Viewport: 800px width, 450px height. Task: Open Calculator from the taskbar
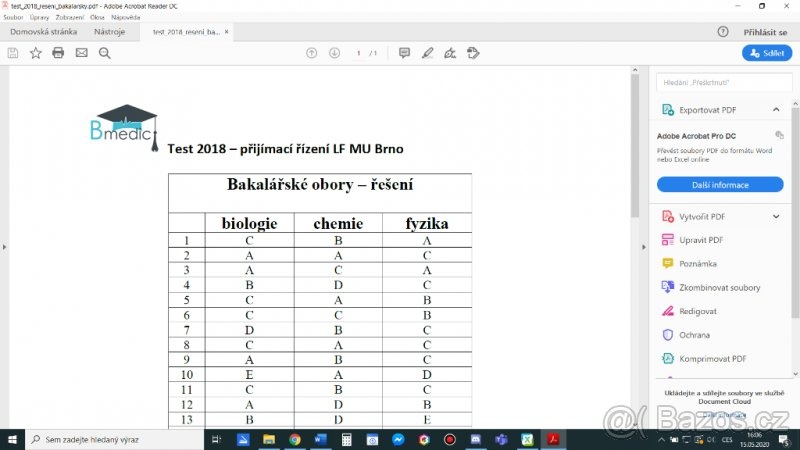coord(346,439)
